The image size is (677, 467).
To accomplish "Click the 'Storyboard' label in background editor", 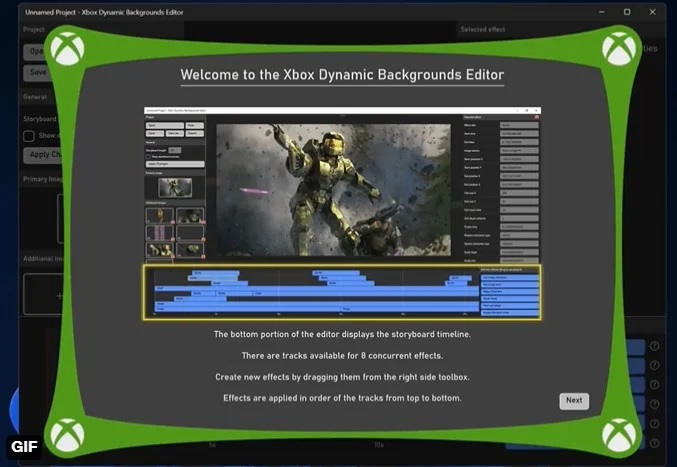I will [40, 119].
